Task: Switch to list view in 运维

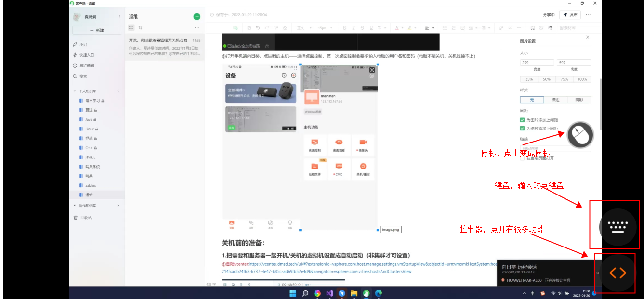Action: (x=131, y=28)
